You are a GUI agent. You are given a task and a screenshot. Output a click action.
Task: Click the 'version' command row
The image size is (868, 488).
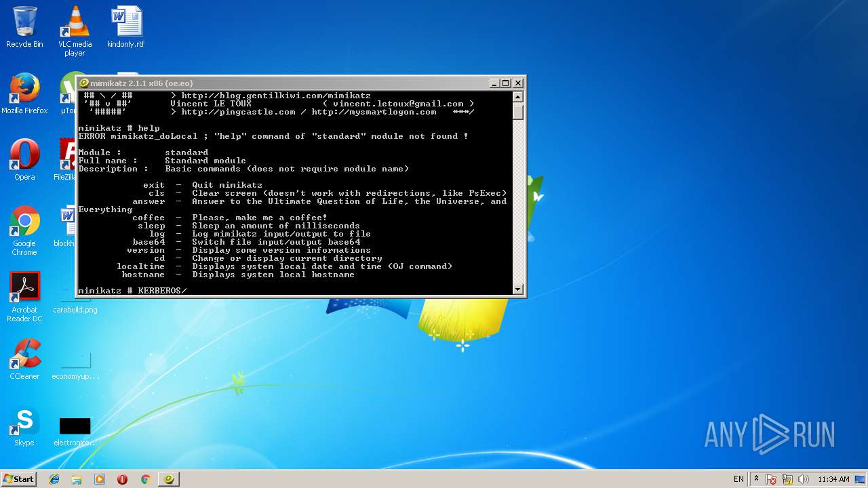click(x=249, y=250)
